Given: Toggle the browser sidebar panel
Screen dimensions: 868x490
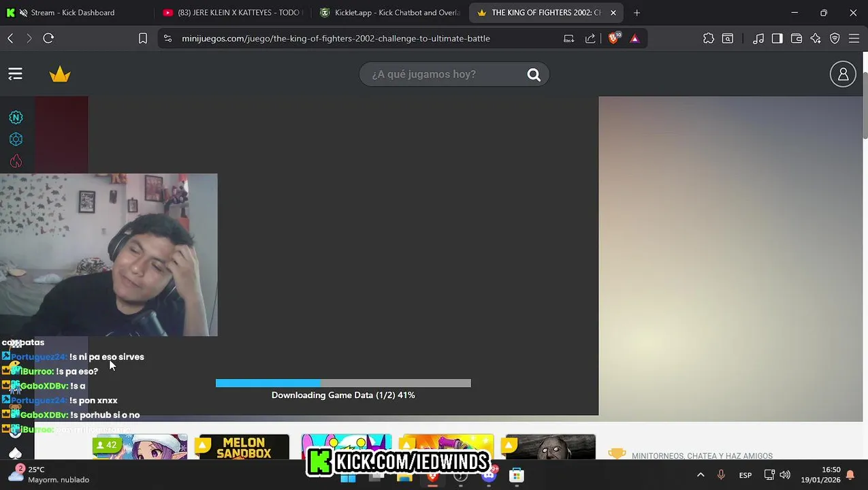Looking at the screenshot, I should click(x=777, y=38).
